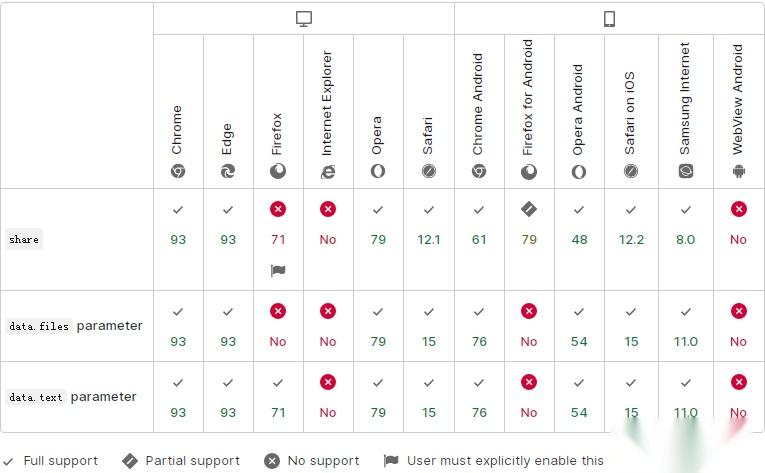Image resolution: width=765 pixels, height=473 pixels.
Task: Select the Samsung Internet logo icon
Action: tap(685, 171)
